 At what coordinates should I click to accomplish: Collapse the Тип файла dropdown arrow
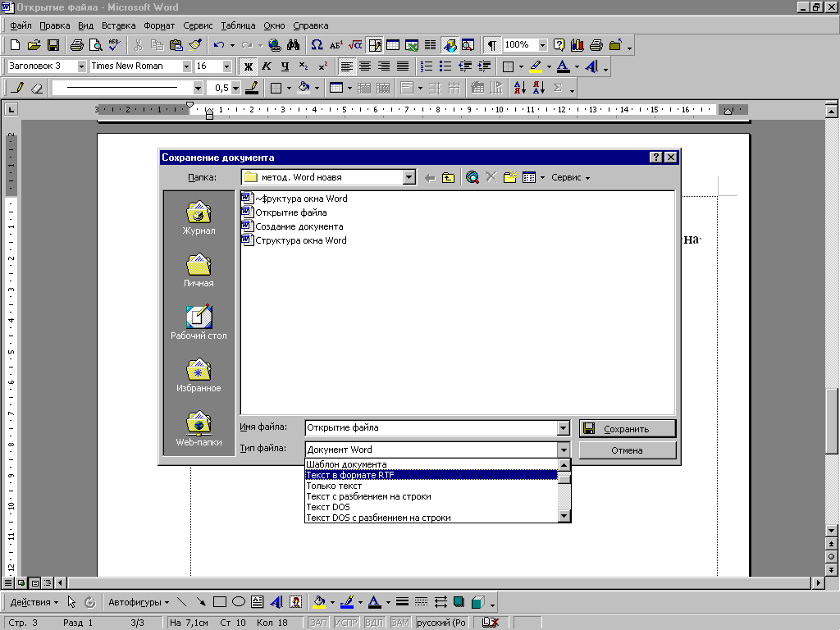tap(563, 450)
